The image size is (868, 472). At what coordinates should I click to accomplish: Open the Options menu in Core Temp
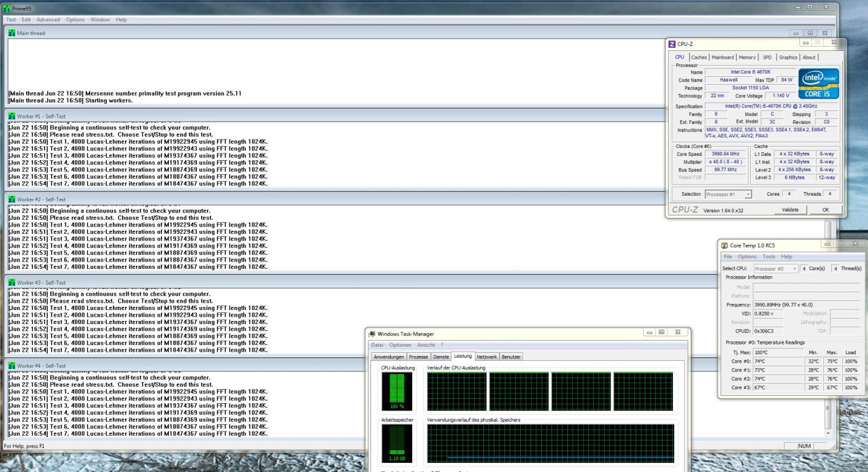click(747, 256)
